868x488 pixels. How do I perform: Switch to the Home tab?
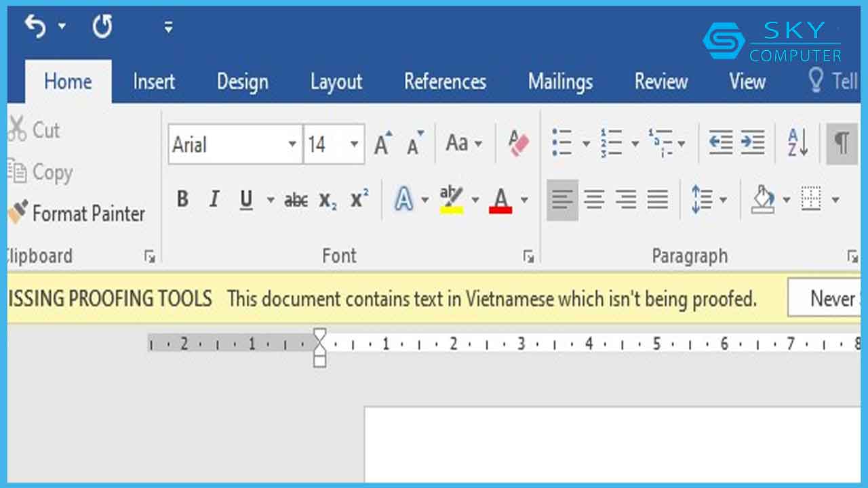tap(68, 81)
